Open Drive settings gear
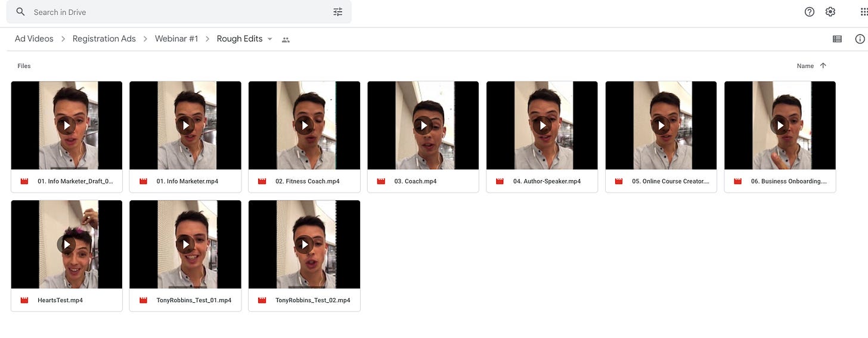 click(830, 12)
